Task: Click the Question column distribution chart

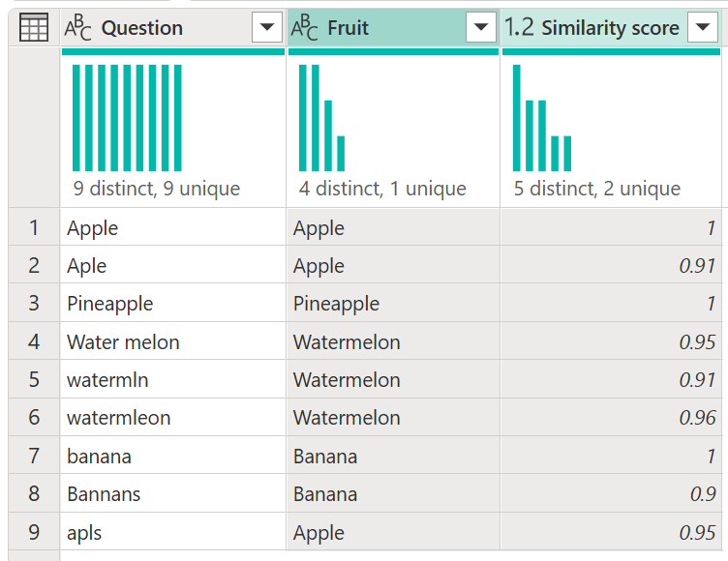Action: coord(127,117)
